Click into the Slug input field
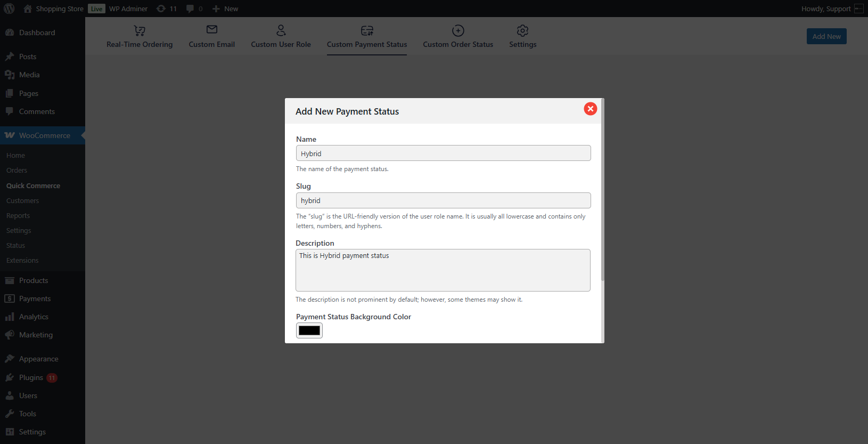The height and width of the screenshot is (444, 868). tap(443, 200)
